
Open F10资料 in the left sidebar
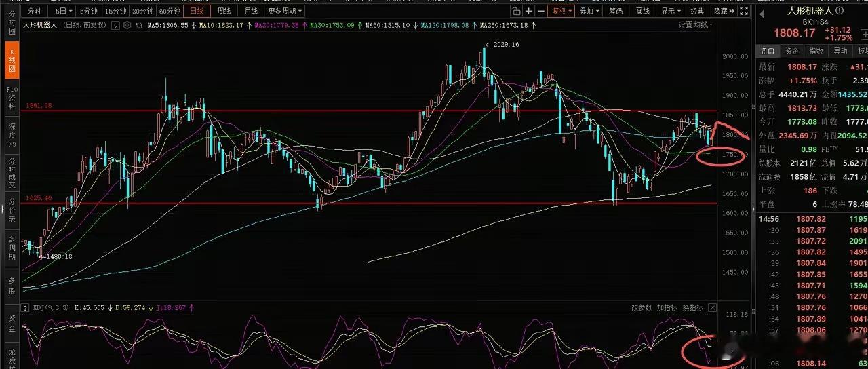(11, 100)
